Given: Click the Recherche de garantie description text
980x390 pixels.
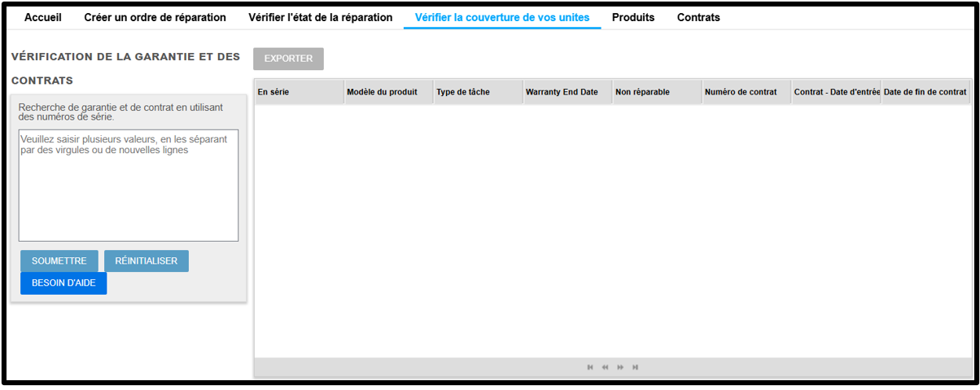Looking at the screenshot, I should pyautogui.click(x=120, y=112).
